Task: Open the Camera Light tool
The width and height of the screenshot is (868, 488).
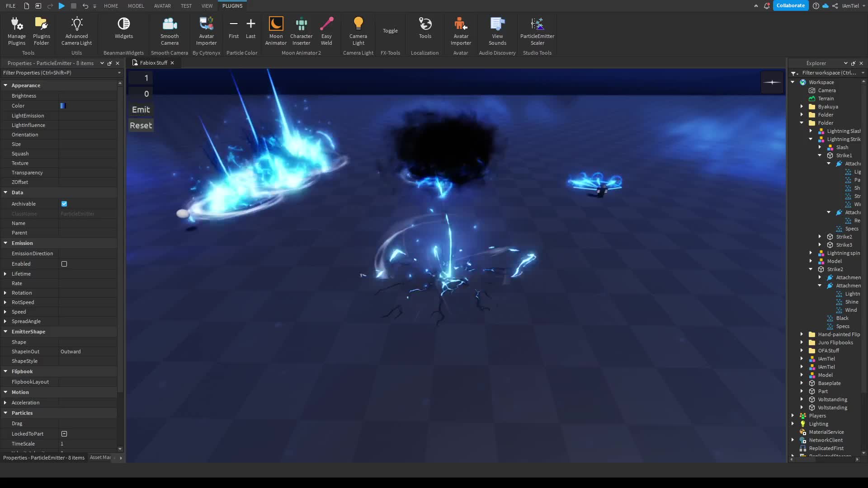Action: click(x=358, y=30)
